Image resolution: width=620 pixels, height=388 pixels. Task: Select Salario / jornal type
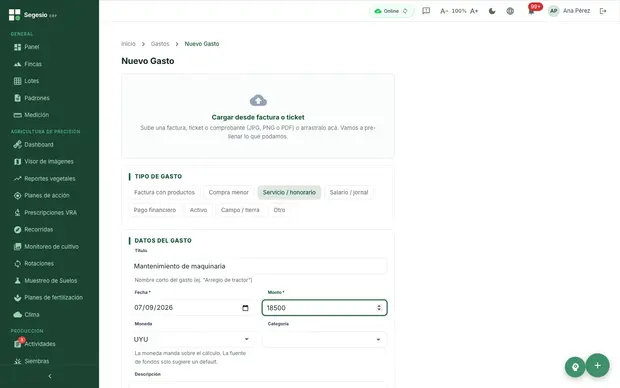click(349, 193)
